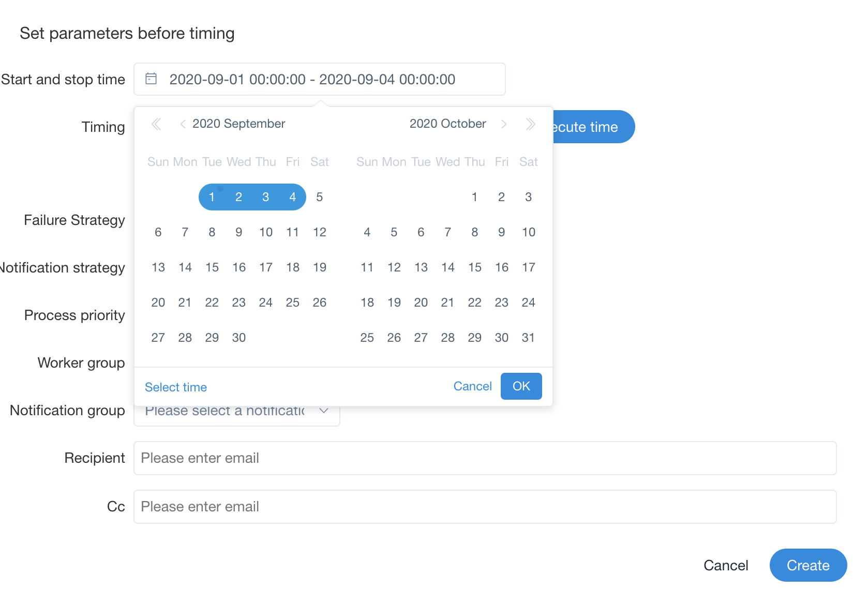Click the Cc email input field
This screenshot has width=868, height=606.
[x=485, y=507]
